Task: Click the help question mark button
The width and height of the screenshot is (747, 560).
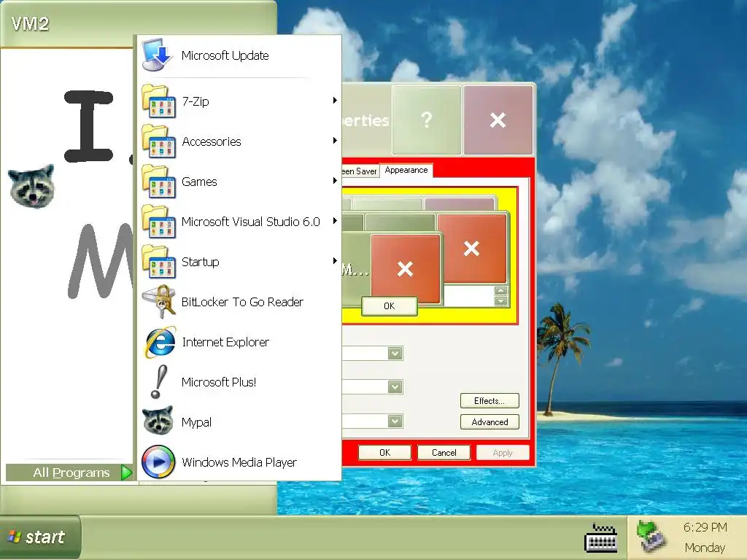Action: [426, 120]
